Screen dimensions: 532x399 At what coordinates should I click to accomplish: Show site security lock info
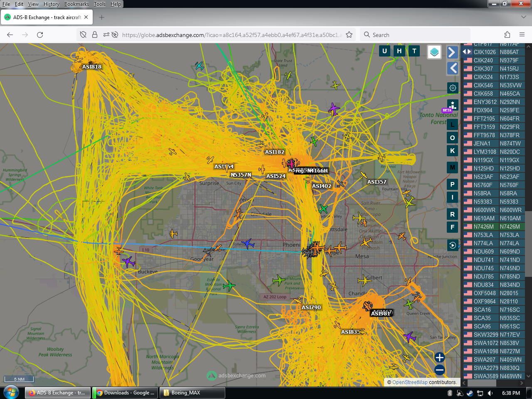[95, 35]
